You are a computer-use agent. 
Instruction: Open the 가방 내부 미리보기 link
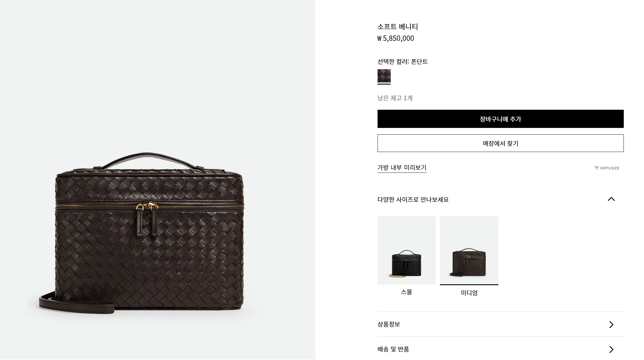click(402, 168)
